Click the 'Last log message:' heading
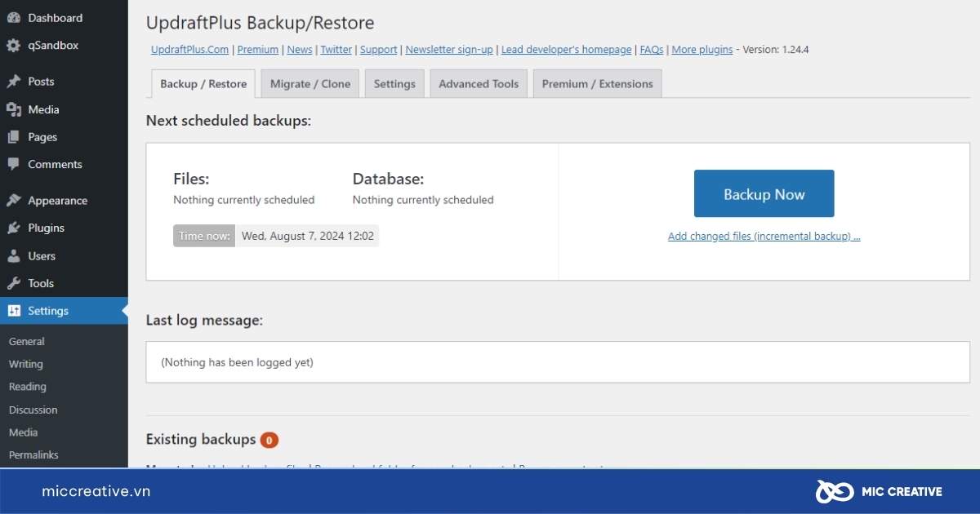Viewport: 980px width, 514px height. click(x=204, y=321)
